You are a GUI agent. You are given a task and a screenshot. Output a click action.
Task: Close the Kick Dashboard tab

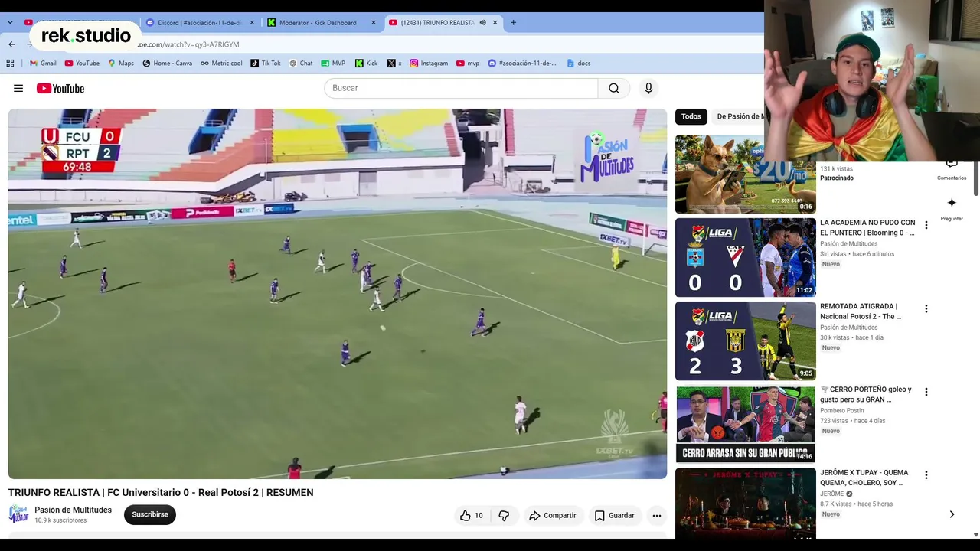tap(374, 23)
